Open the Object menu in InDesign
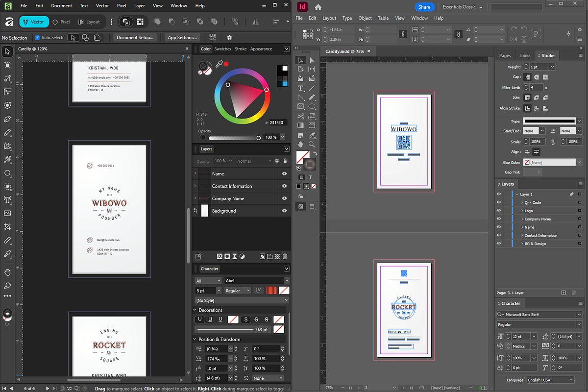Screen dimensions: 588x392 pyautogui.click(x=365, y=18)
